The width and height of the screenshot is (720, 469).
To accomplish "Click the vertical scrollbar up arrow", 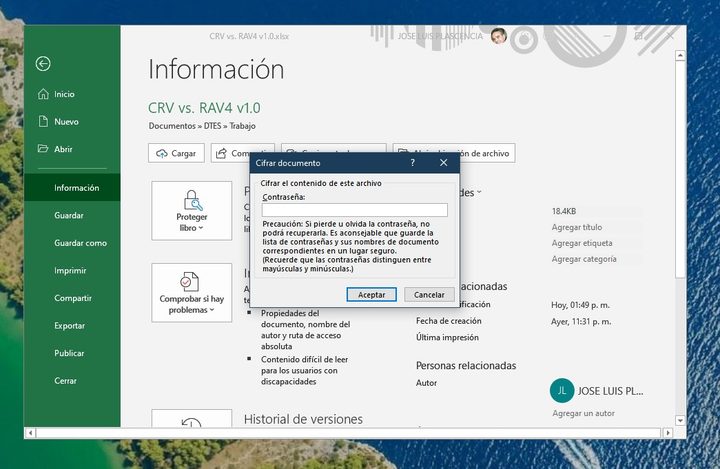I will pos(680,56).
